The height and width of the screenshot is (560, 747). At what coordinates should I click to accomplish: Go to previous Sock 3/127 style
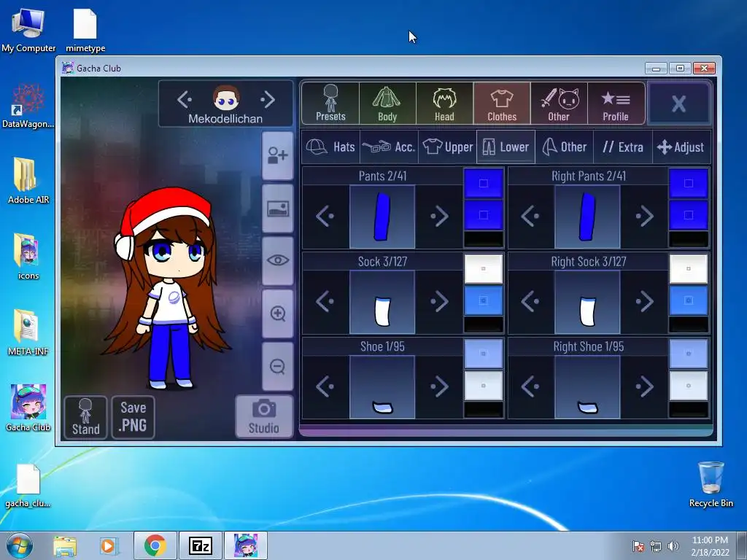click(x=325, y=301)
